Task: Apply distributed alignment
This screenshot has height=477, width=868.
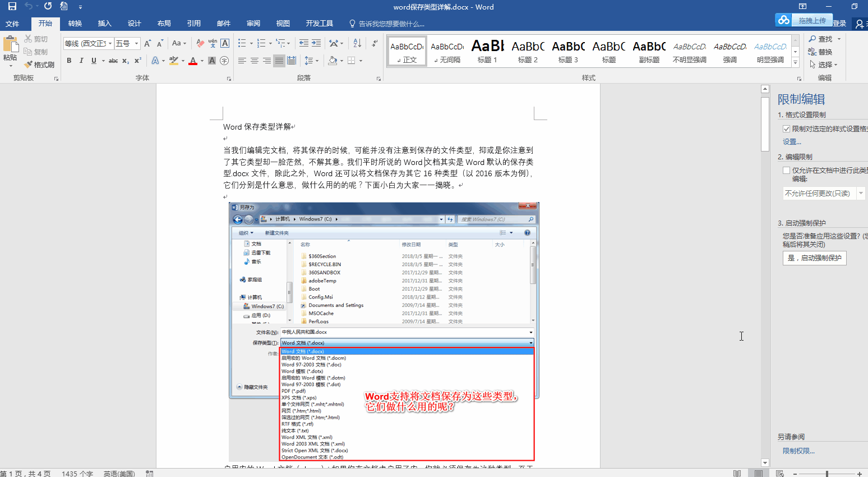Action: (292, 61)
